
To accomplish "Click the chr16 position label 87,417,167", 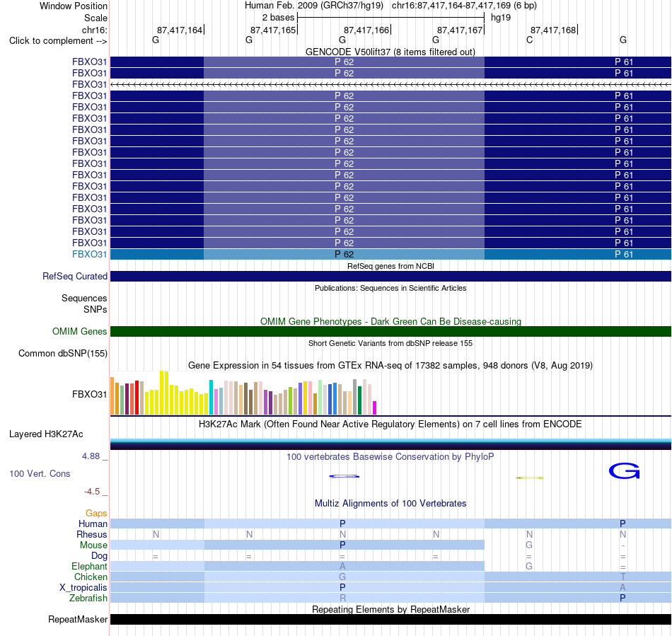I will coord(460,30).
